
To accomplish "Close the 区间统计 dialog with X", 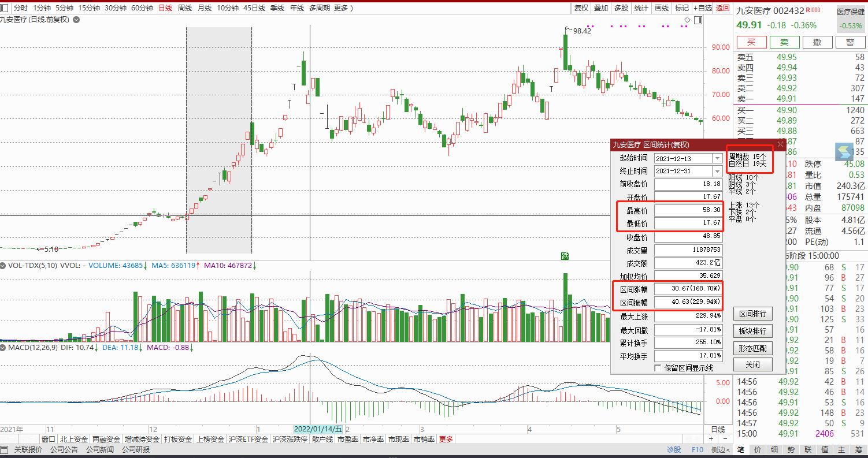I will [x=780, y=144].
